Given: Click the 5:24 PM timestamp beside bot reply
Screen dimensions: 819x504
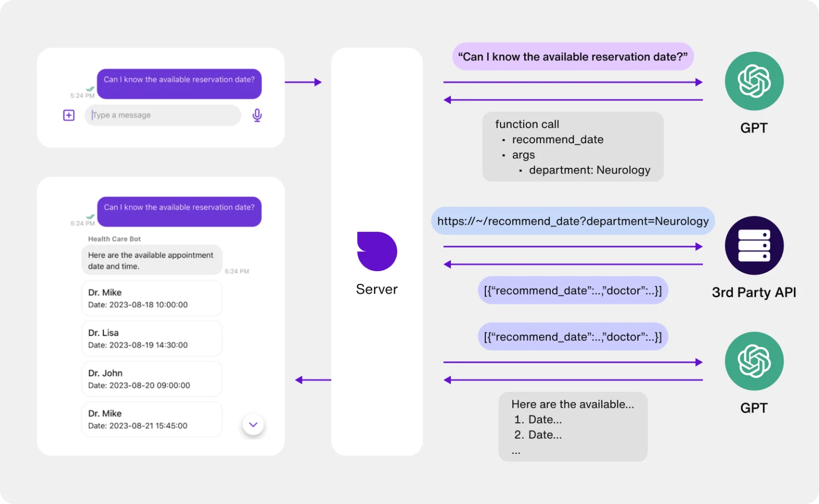Looking at the screenshot, I should pyautogui.click(x=237, y=271).
